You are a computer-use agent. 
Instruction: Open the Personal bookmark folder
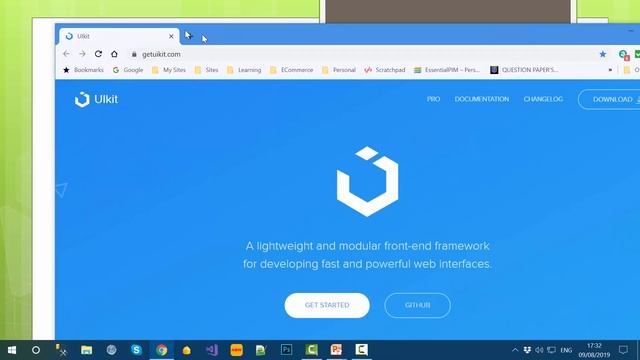339,70
